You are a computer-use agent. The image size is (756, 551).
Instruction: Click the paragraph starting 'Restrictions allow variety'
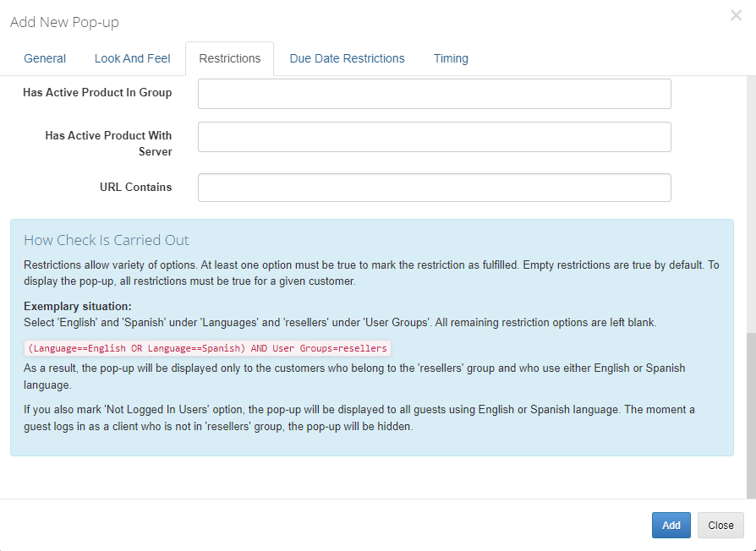tap(371, 273)
